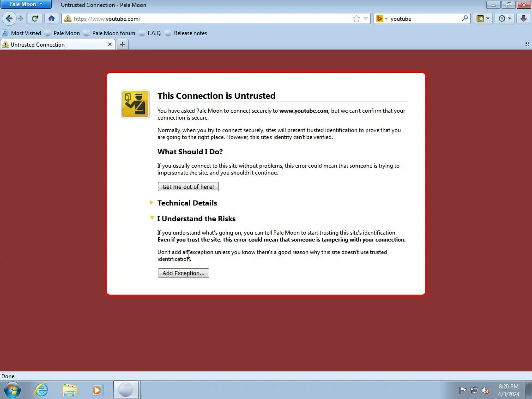Launch Internet Explorer from taskbar

[x=41, y=390]
